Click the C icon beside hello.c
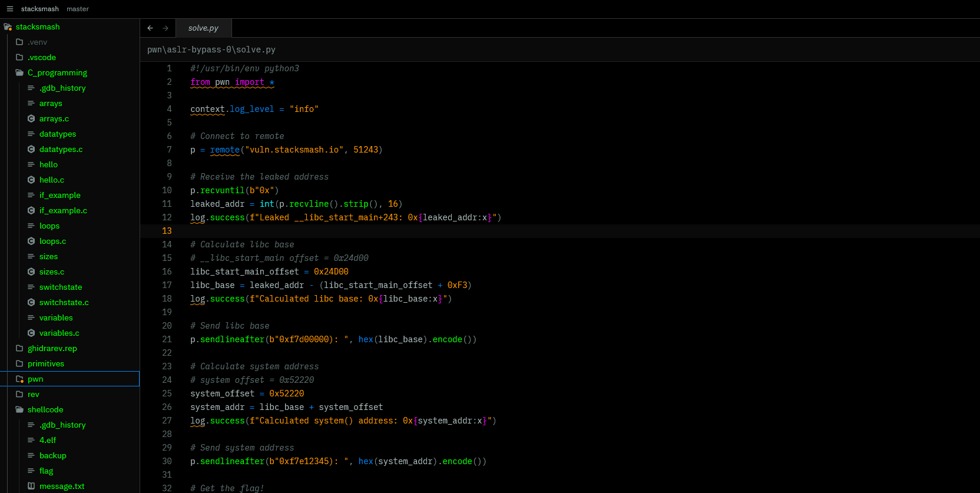 click(x=31, y=180)
